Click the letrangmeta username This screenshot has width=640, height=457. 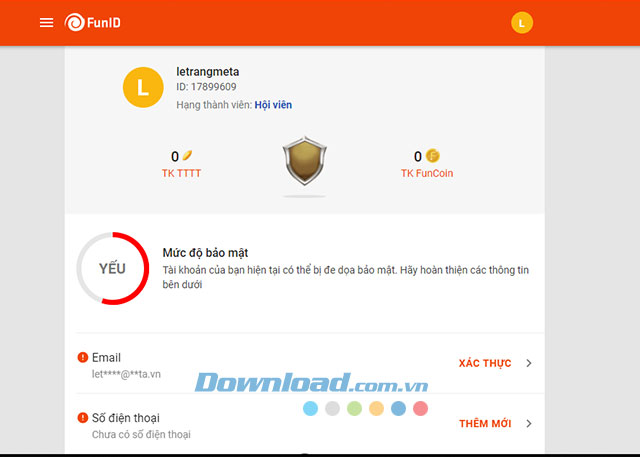point(208,72)
